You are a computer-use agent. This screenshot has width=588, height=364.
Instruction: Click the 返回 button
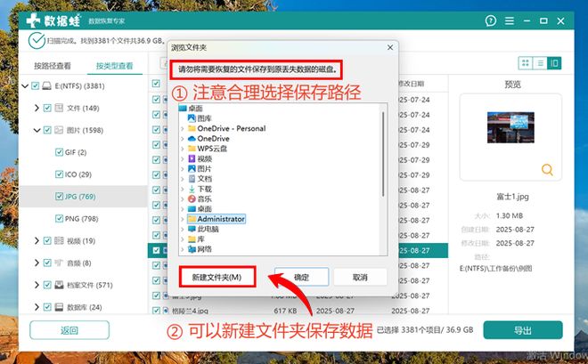tap(69, 330)
